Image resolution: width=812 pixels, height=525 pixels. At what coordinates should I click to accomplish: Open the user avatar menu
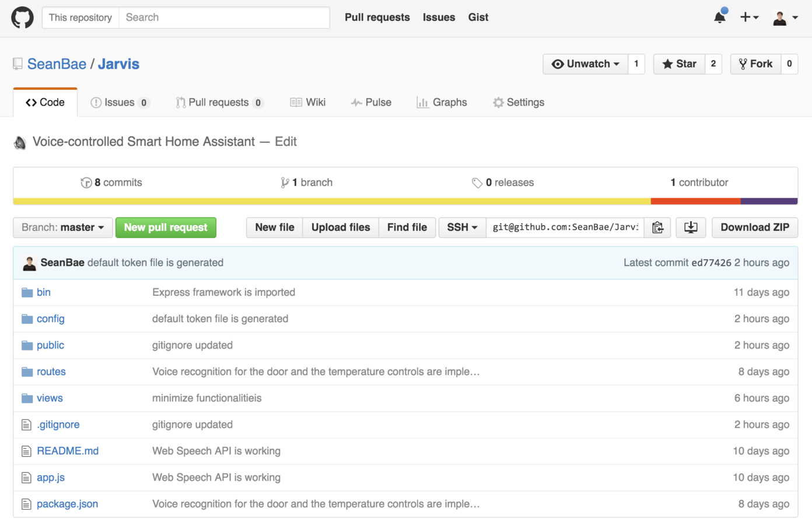pyautogui.click(x=785, y=17)
